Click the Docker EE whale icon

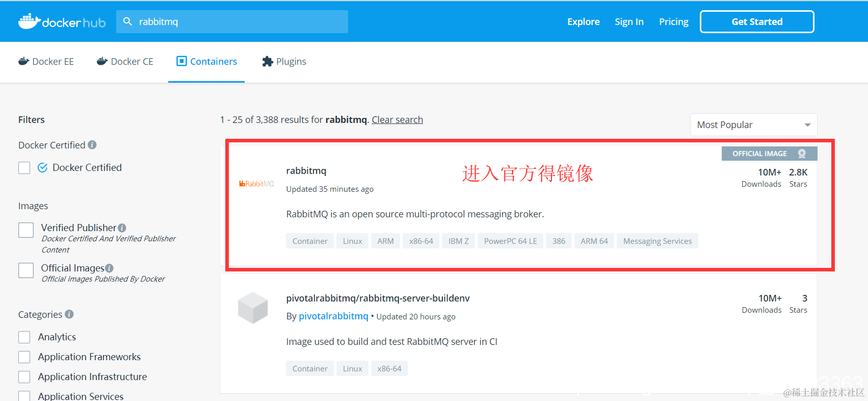[x=23, y=61]
